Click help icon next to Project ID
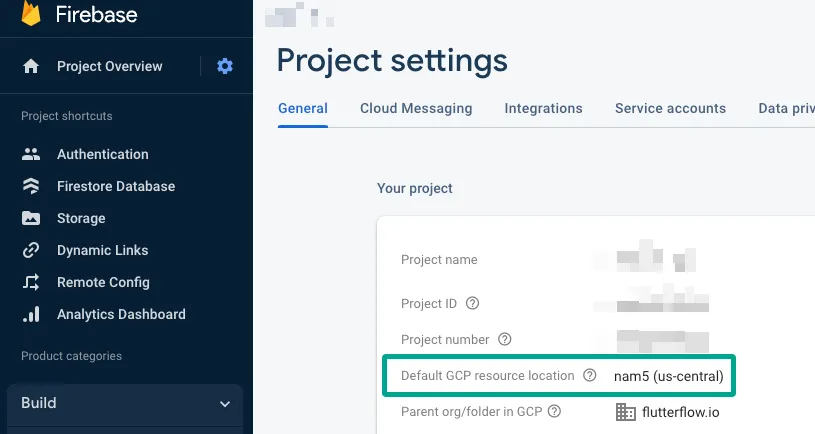The image size is (815, 434). (x=472, y=303)
